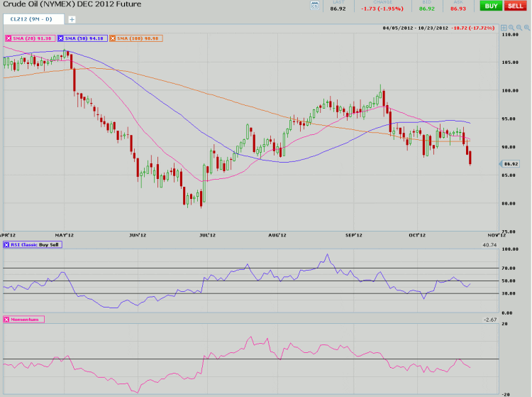This screenshot has width=532, height=397.
Task: Remove the SMA (20) indicator
Action: (8, 38)
